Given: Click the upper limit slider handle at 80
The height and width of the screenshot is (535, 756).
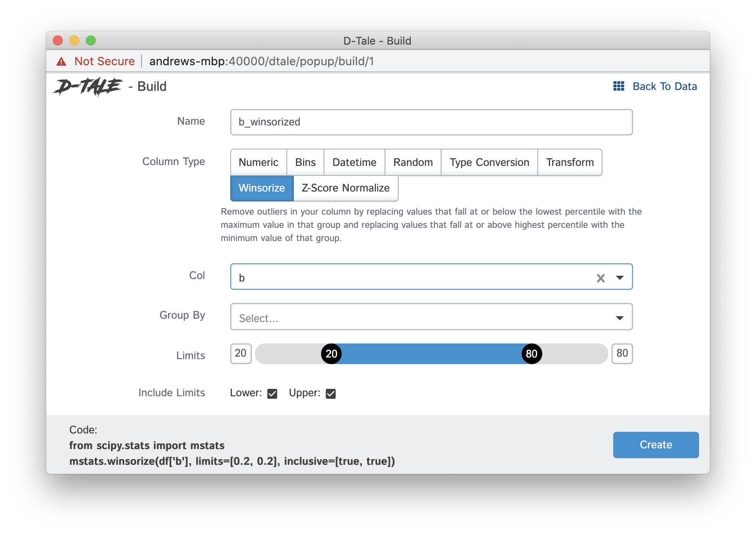Looking at the screenshot, I should (x=532, y=354).
